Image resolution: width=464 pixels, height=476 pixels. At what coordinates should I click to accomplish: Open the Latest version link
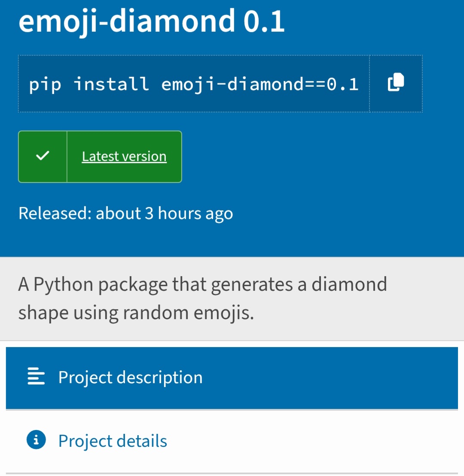[124, 156]
